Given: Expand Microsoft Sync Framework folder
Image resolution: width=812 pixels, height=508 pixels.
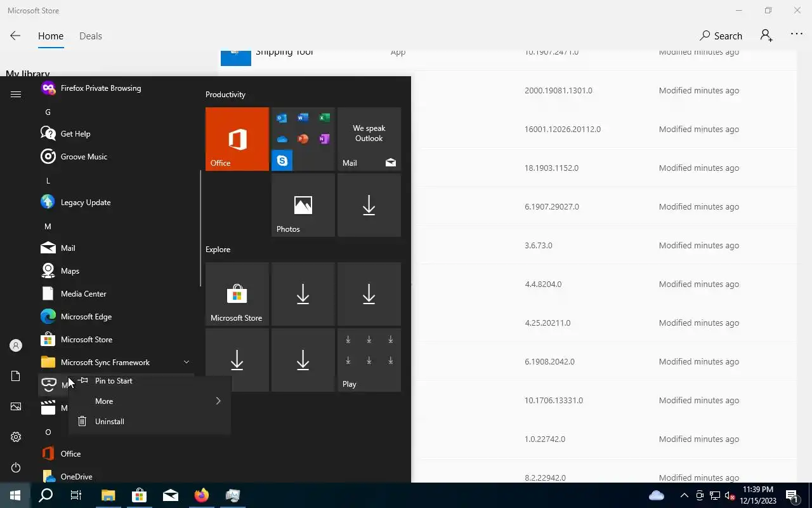Looking at the screenshot, I should 187,363.
